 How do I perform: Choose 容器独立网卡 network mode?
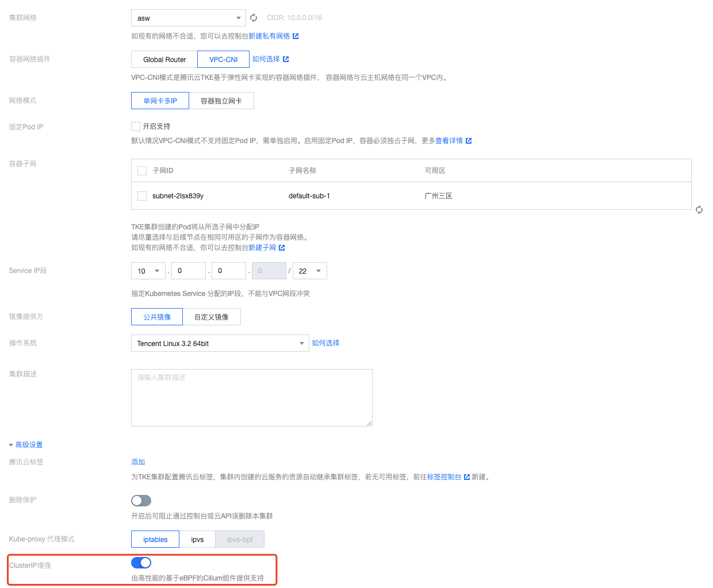[221, 101]
